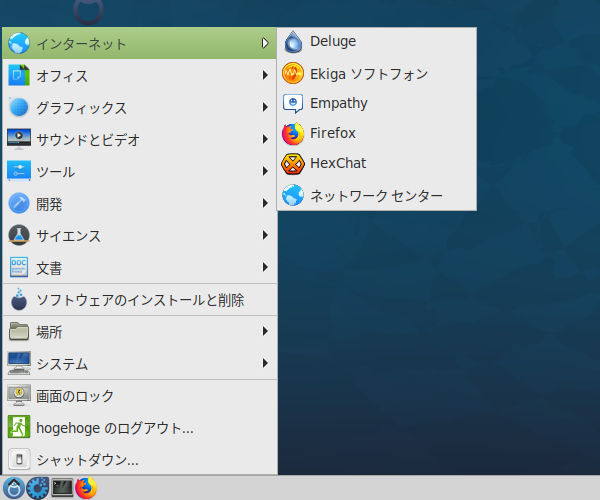
Task: Choose the 画面のロック entry text
Action: [x=75, y=396]
